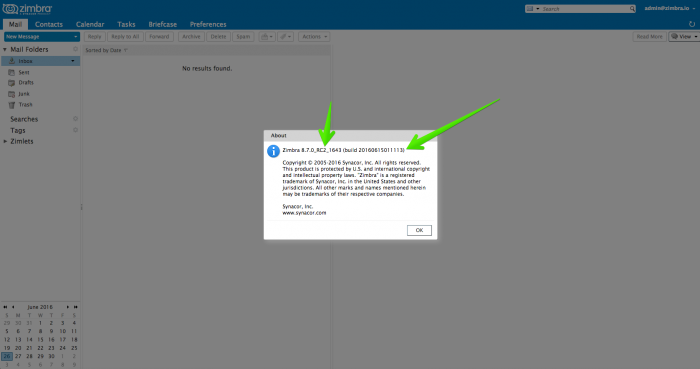
Task: Click the Read More button
Action: [x=650, y=37]
